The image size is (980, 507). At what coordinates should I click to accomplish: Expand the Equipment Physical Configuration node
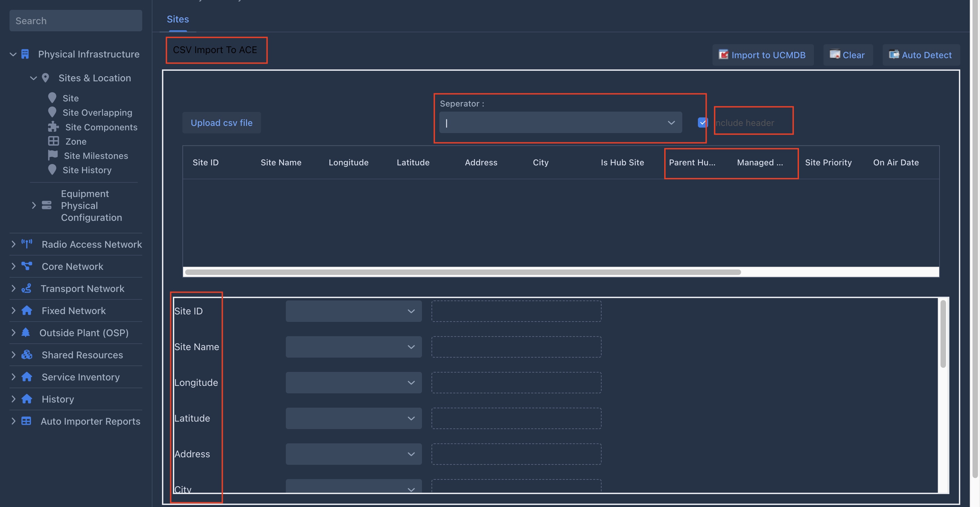tap(34, 206)
